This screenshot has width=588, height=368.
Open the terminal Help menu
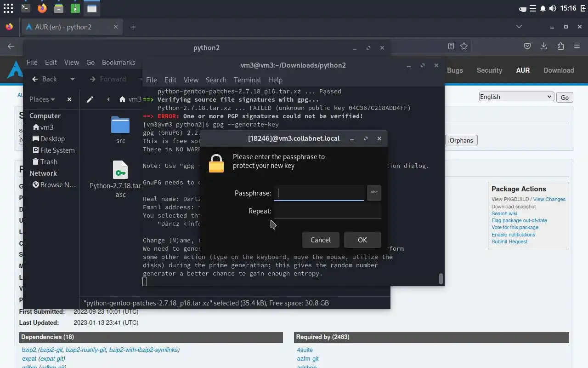(x=275, y=80)
